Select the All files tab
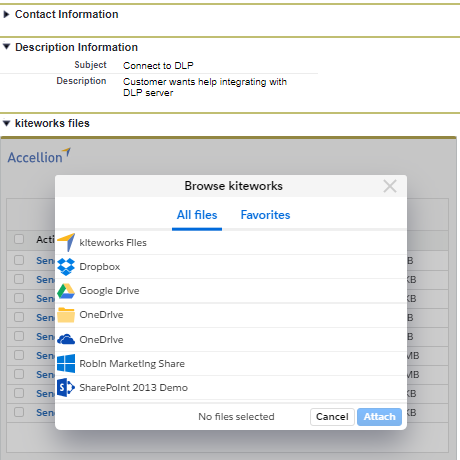 coord(197,215)
